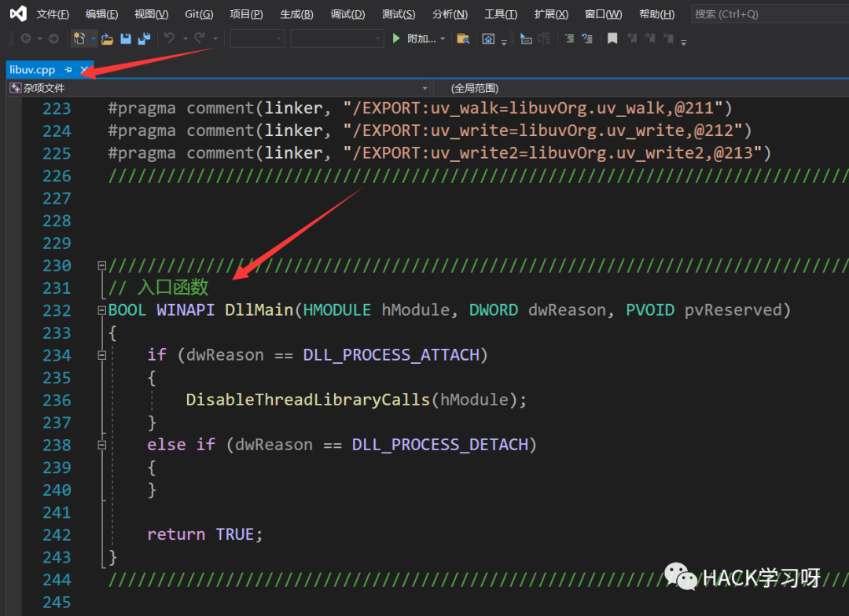The image size is (849, 616).
Task: Go to previous bookmark icon
Action: point(632,38)
